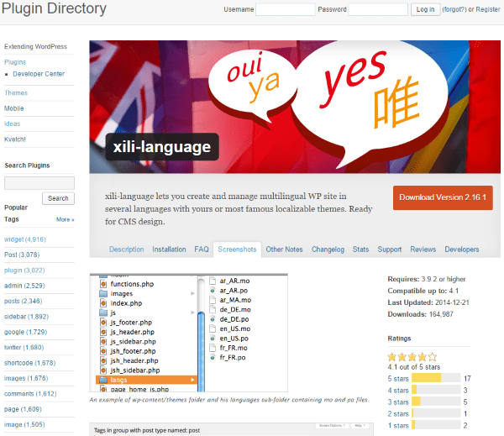Select the Changelog tab

click(x=327, y=250)
